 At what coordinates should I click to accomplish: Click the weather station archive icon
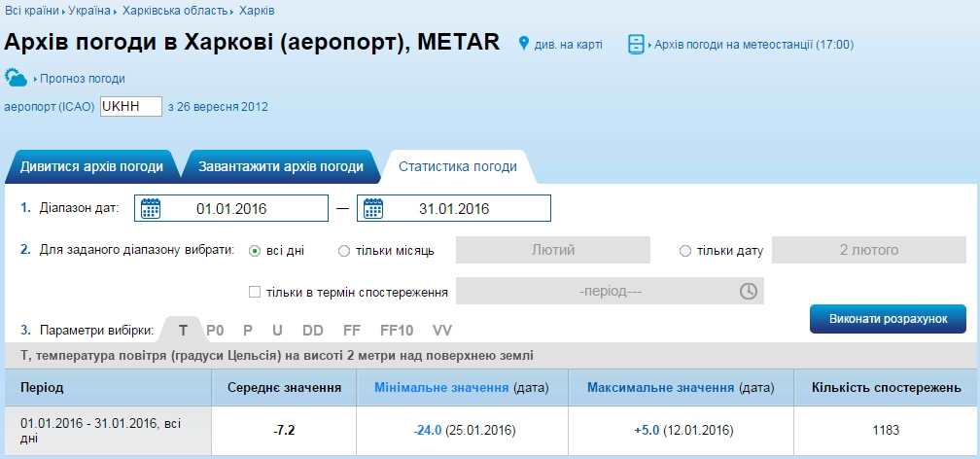coord(636,44)
